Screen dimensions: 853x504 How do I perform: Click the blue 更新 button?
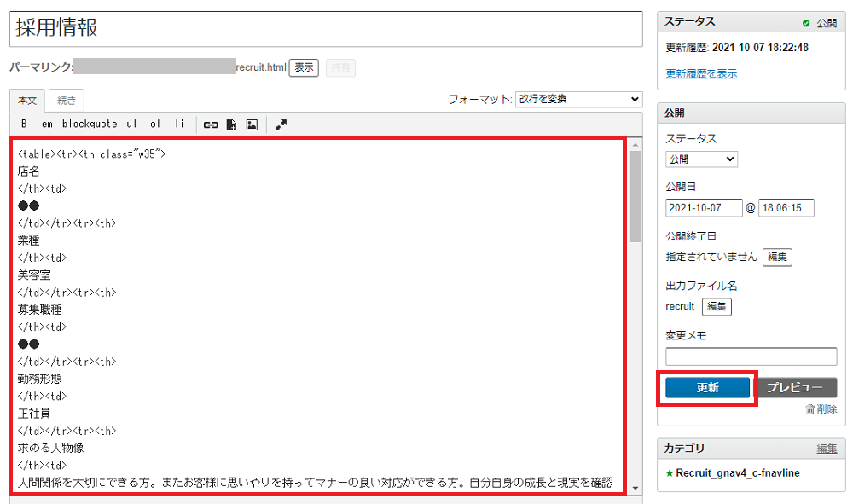tap(707, 388)
